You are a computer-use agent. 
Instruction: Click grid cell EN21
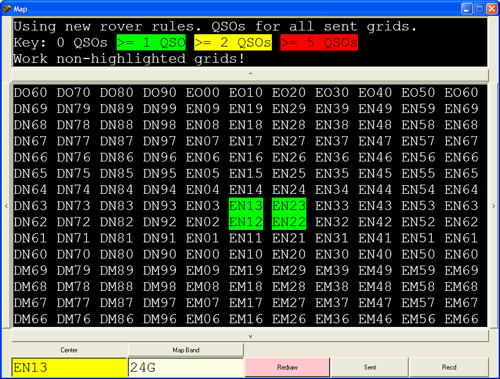289,238
